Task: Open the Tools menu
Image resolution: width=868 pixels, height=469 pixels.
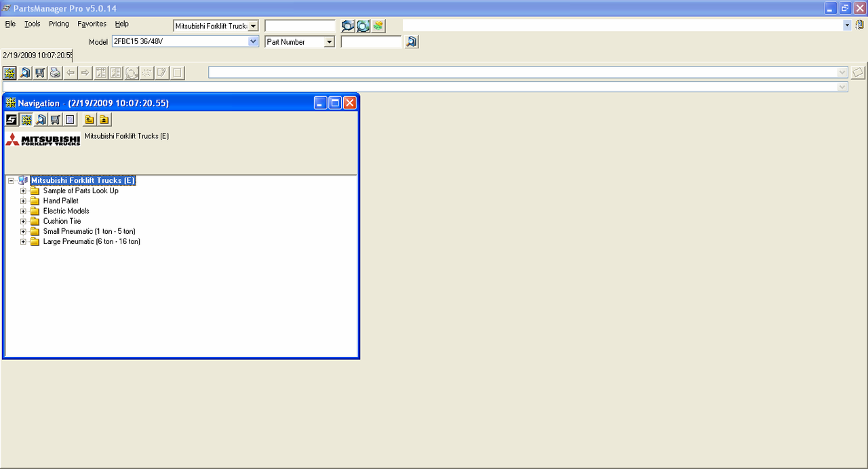Action: pos(33,24)
